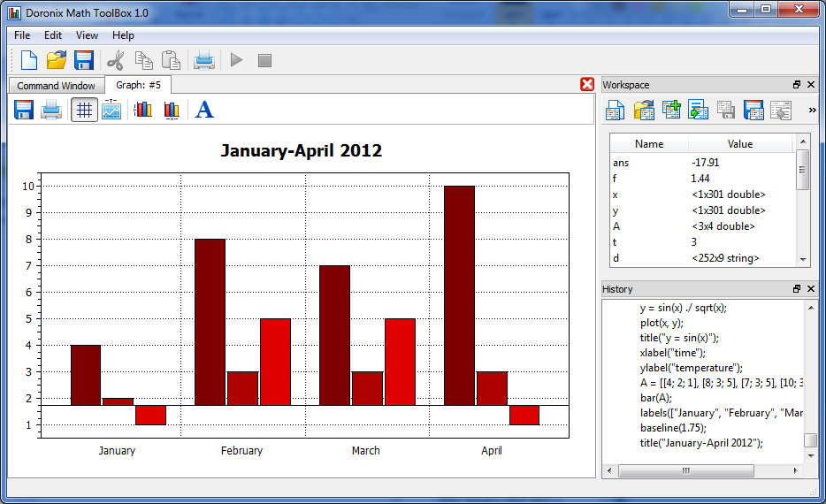Expand the Workspace toolbar overflow chevron
The width and height of the screenshot is (826, 504).
coord(813,110)
